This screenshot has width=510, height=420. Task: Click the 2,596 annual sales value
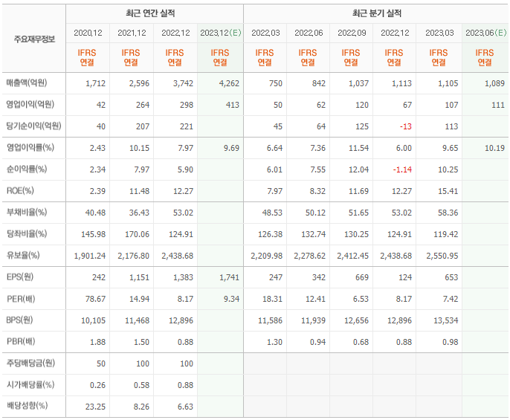coord(139,83)
